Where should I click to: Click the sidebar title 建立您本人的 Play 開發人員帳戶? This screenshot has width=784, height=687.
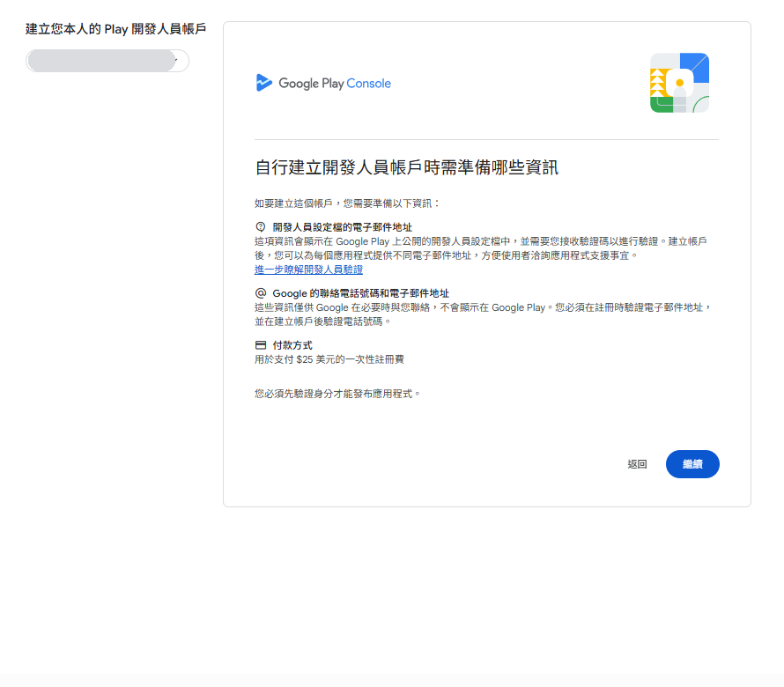(115, 29)
